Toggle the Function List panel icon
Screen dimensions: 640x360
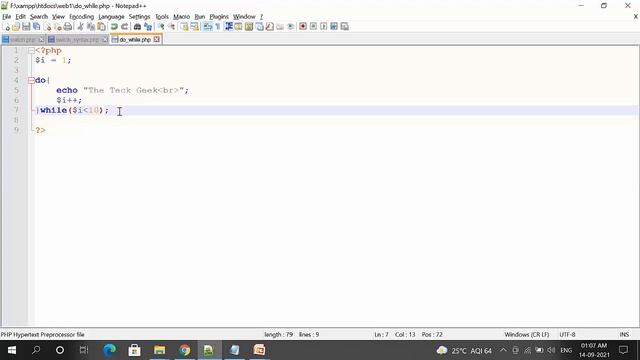tap(269, 27)
